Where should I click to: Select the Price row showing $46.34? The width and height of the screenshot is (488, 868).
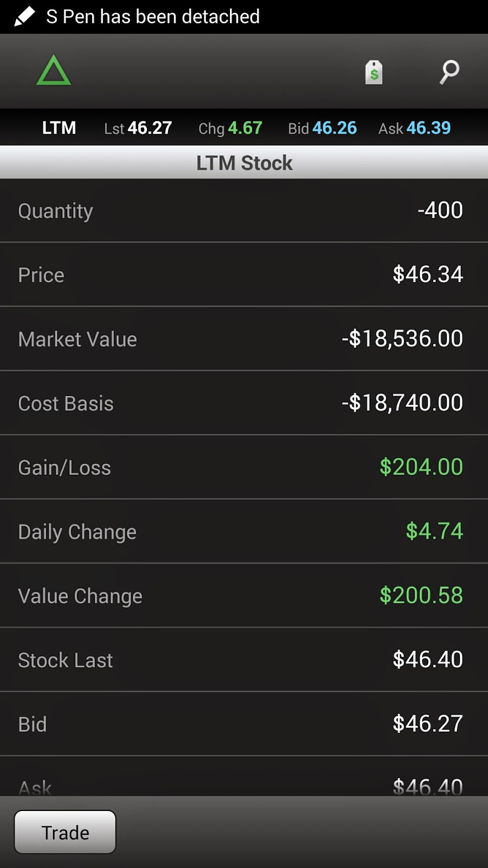[244, 275]
